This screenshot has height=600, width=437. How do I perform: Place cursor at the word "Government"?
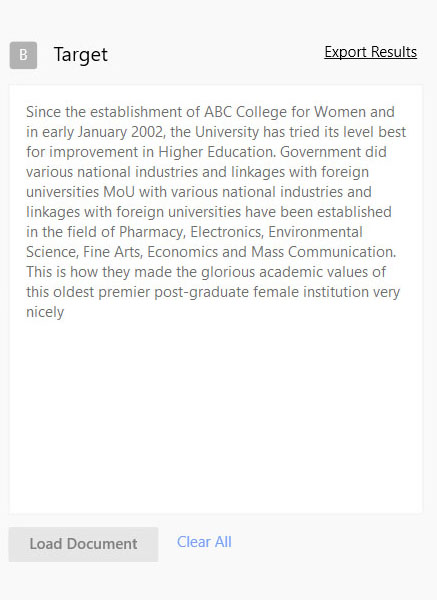click(320, 152)
